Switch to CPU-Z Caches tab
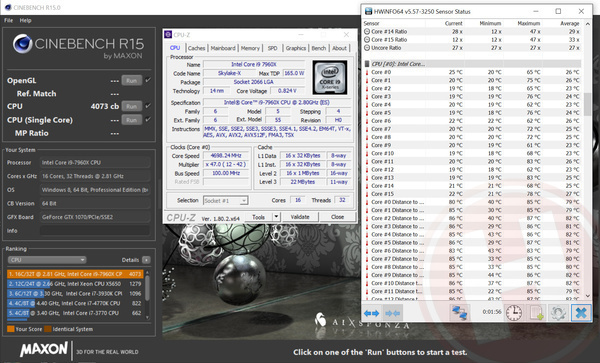This screenshot has width=600, height=363. click(196, 48)
